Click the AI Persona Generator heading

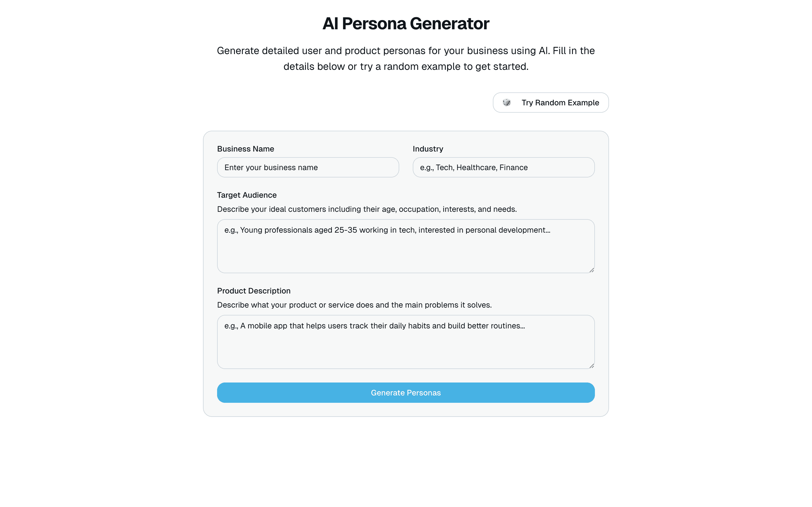point(406,24)
